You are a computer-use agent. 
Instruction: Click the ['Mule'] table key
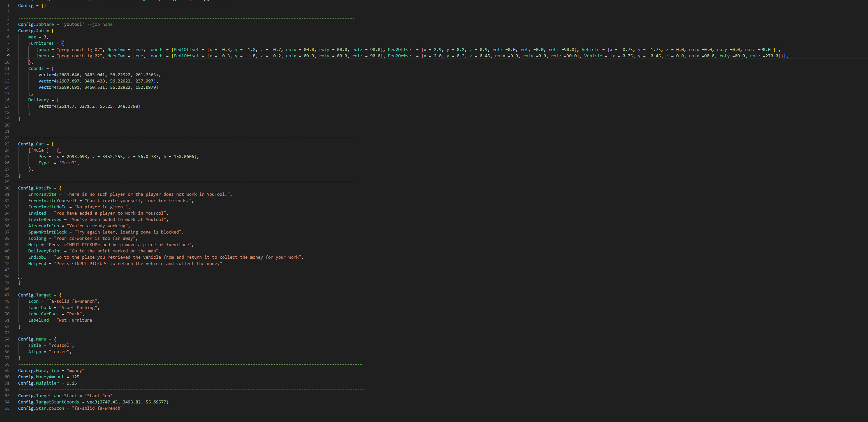tap(38, 150)
